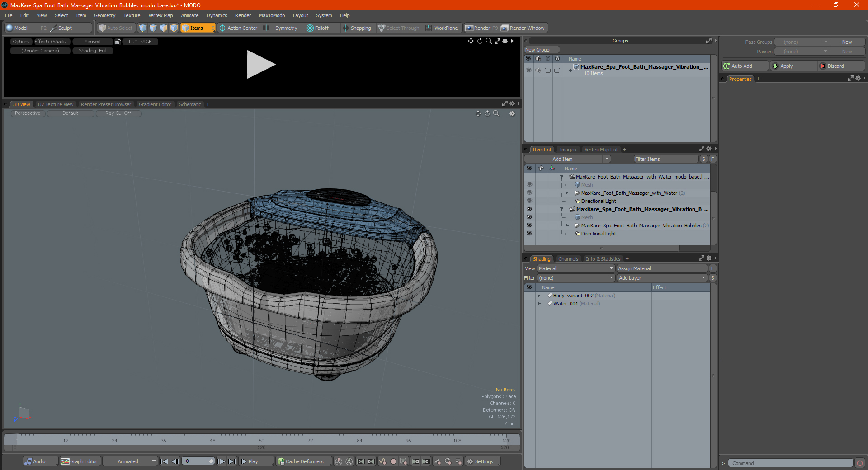Switch to Vertex Map List tab
The width and height of the screenshot is (868, 470).
(x=601, y=150)
